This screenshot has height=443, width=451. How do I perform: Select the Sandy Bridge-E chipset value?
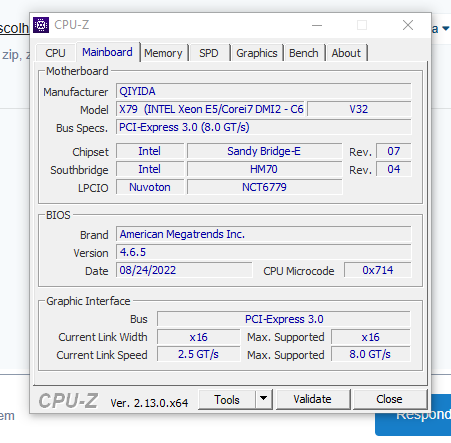pos(264,151)
